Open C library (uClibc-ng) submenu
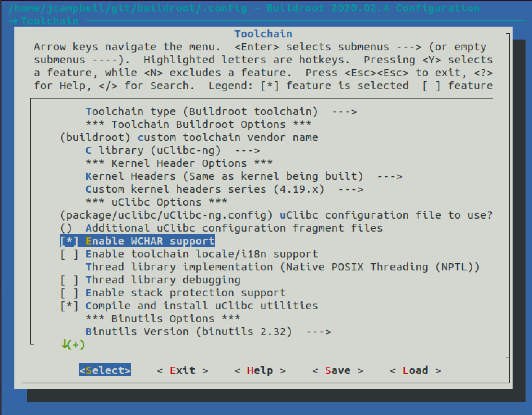Viewport: 532px width, 415px height. click(x=173, y=150)
